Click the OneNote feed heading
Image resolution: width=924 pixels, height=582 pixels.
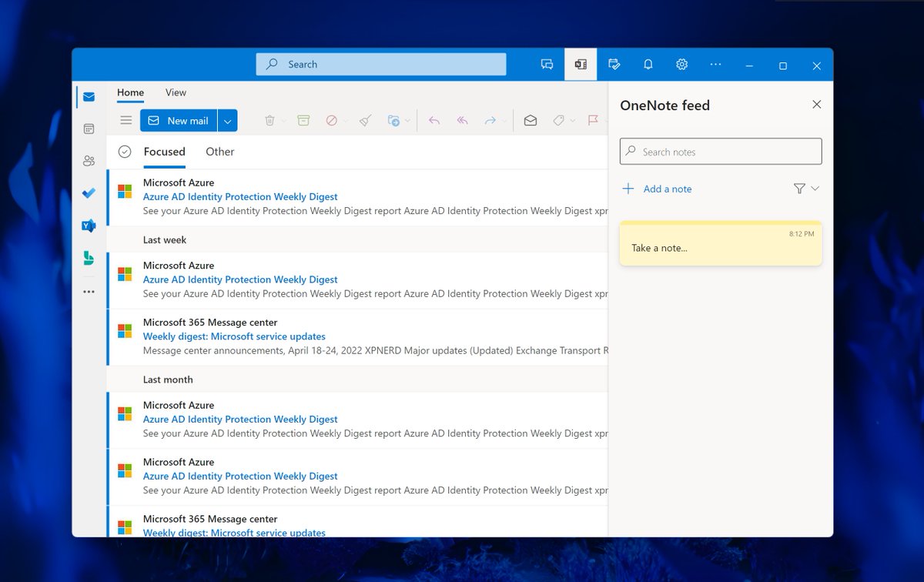coord(665,105)
